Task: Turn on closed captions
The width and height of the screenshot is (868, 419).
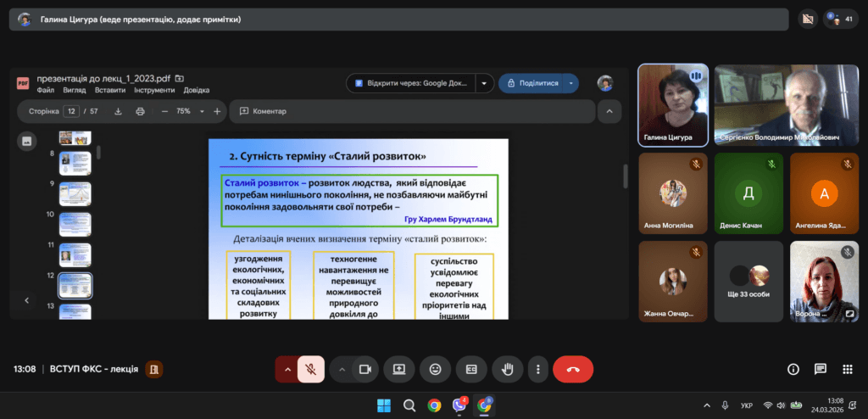Action: (x=471, y=369)
